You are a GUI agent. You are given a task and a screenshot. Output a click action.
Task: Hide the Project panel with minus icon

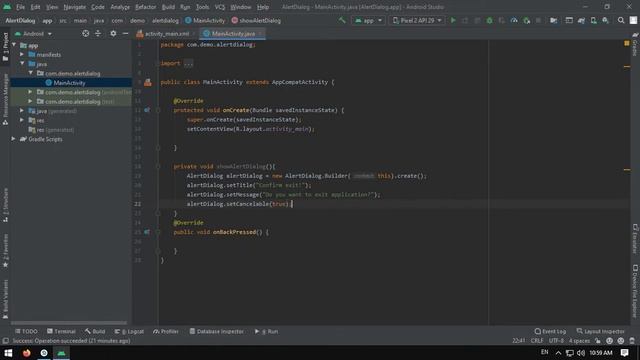tap(125, 33)
